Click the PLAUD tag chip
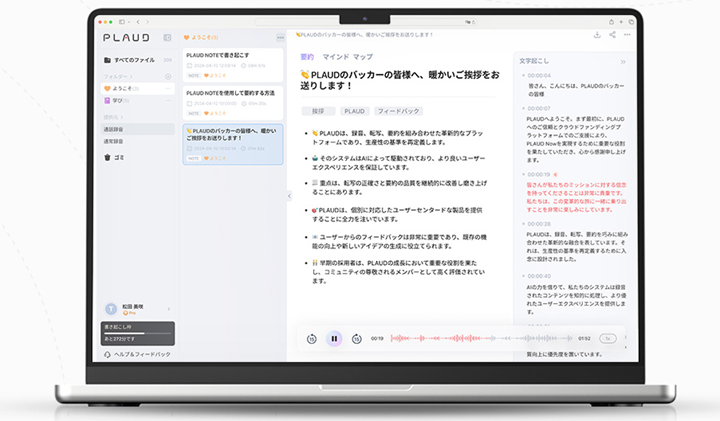Image resolution: width=720 pixels, height=421 pixels. [354, 111]
